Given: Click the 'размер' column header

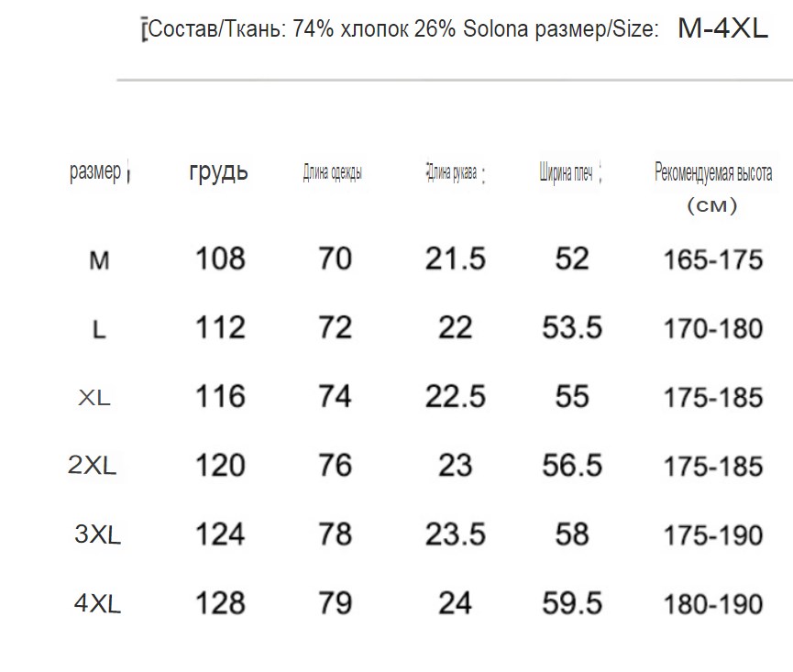Looking at the screenshot, I should tap(95, 172).
